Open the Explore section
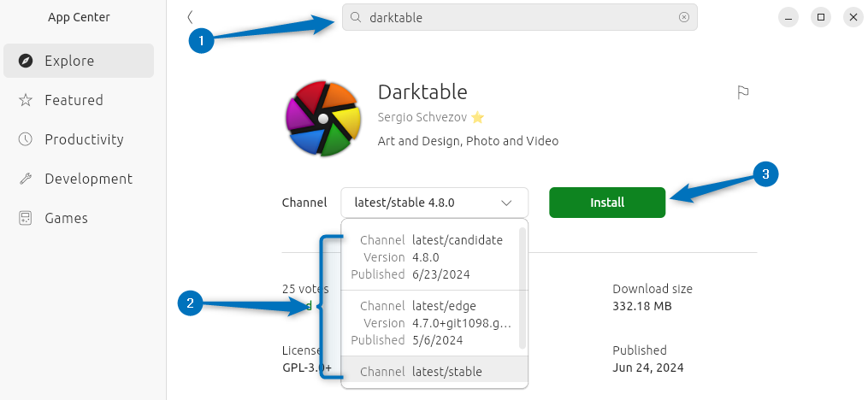The width and height of the screenshot is (868, 400). pyautogui.click(x=79, y=61)
